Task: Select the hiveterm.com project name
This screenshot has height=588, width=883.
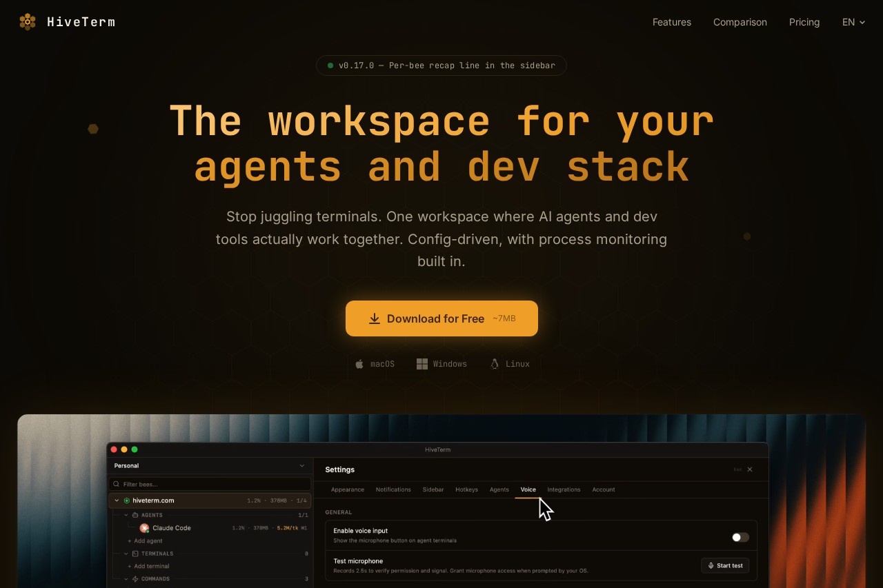Action: coord(153,500)
